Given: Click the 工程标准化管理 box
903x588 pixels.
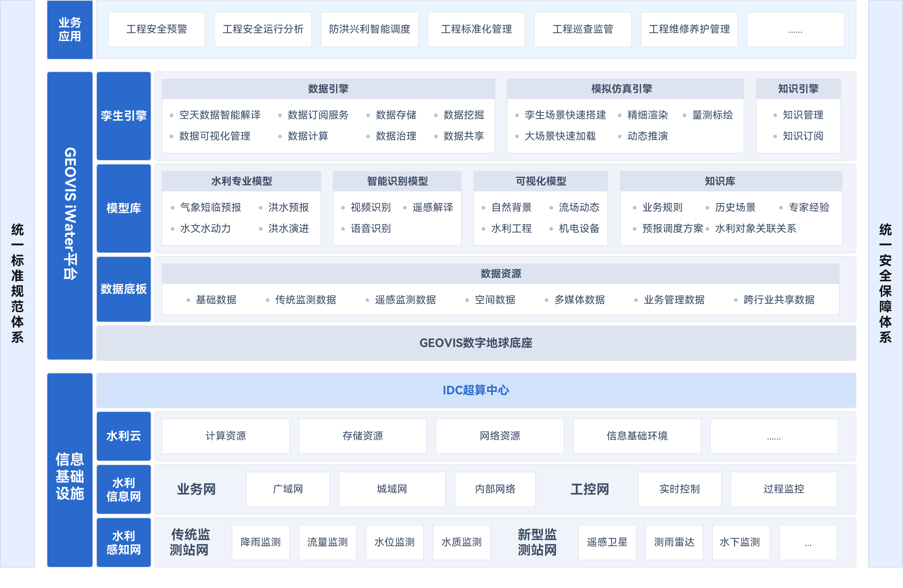Looking at the screenshot, I should [x=476, y=29].
